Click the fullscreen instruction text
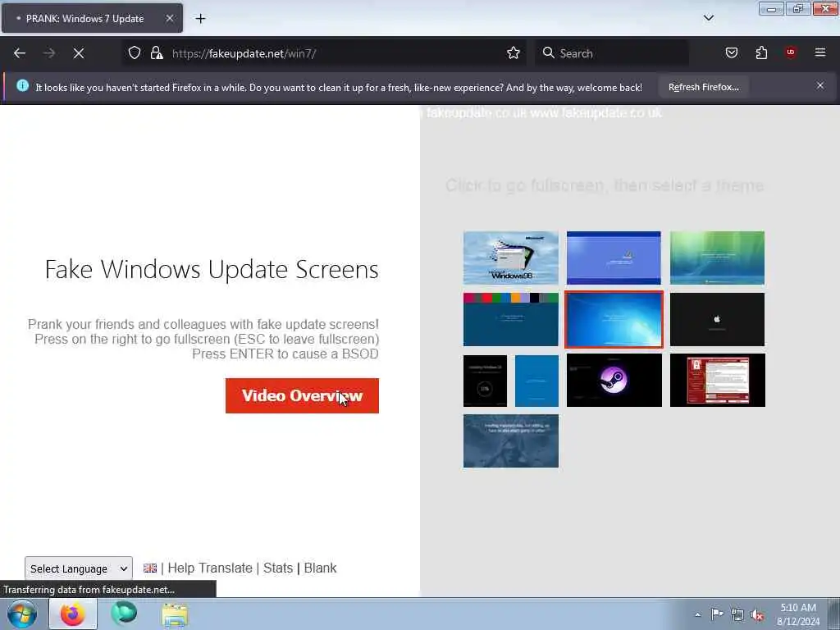Screen dimensions: 840x630 [x=605, y=185]
